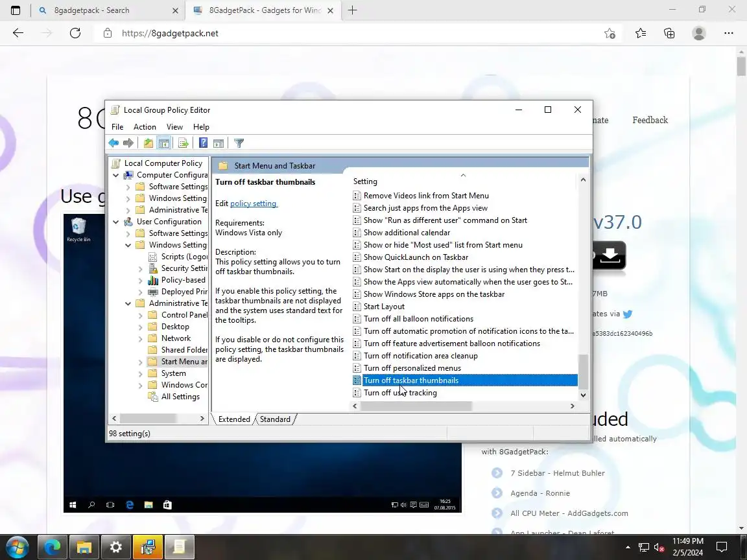Select 'Show additional calendar' setting
This screenshot has width=747, height=560.
(407, 233)
